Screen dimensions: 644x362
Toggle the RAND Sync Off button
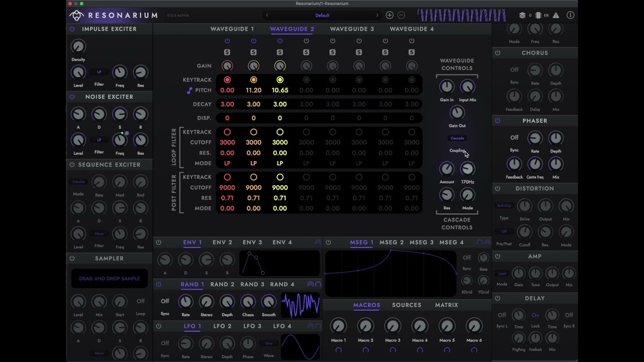(165, 301)
